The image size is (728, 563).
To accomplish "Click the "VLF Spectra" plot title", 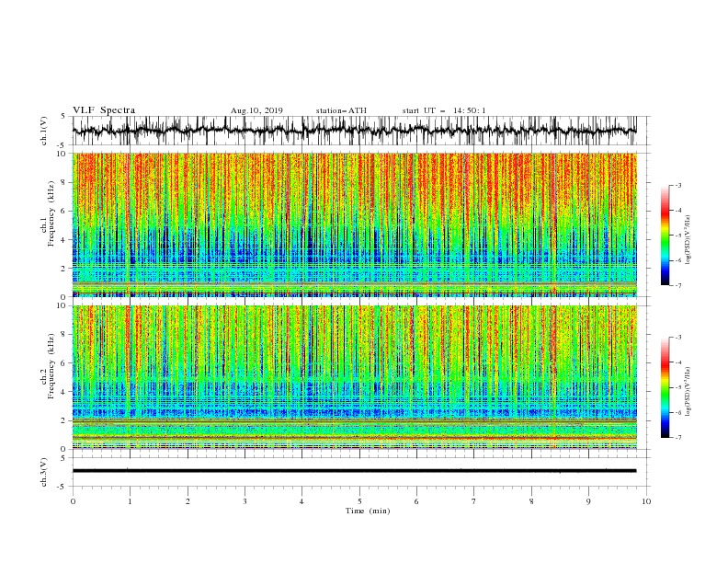I will tap(104, 110).
